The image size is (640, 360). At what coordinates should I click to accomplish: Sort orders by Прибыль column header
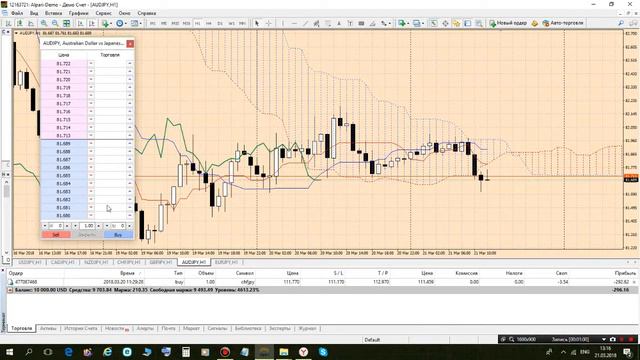point(625,273)
